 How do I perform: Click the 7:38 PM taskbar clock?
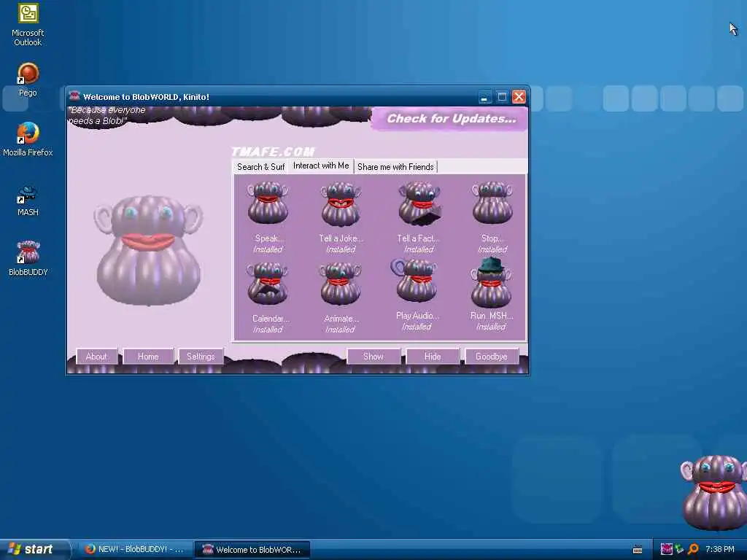719,549
